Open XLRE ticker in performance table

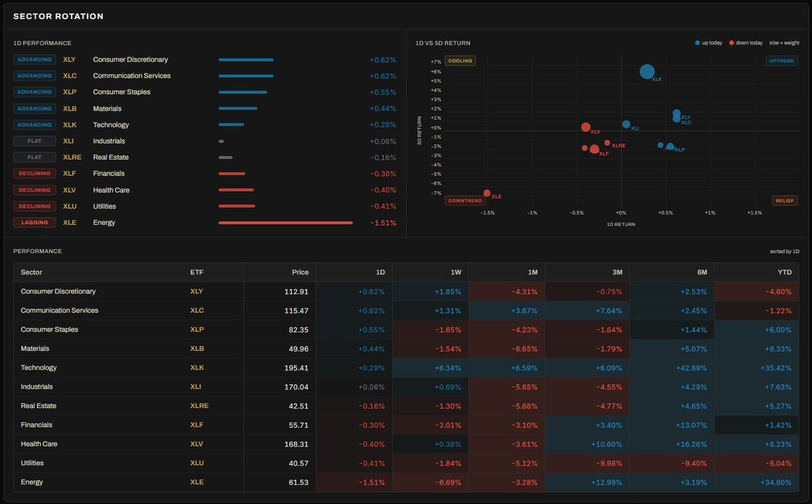point(199,406)
